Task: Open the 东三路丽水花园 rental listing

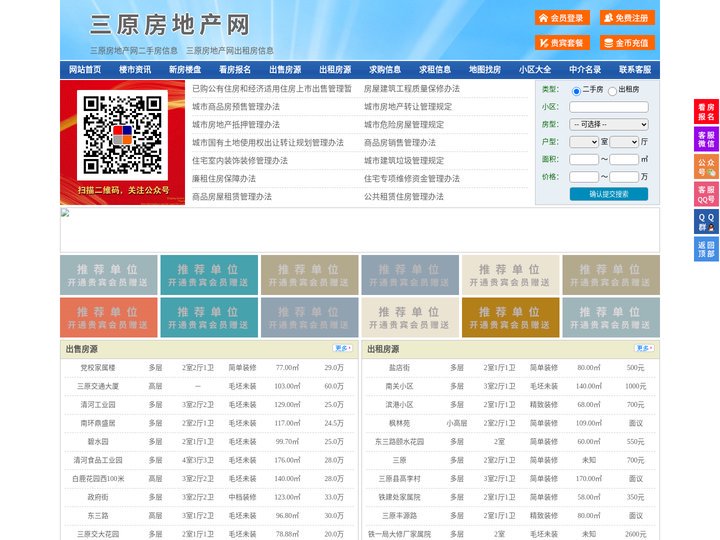Action: click(x=399, y=442)
